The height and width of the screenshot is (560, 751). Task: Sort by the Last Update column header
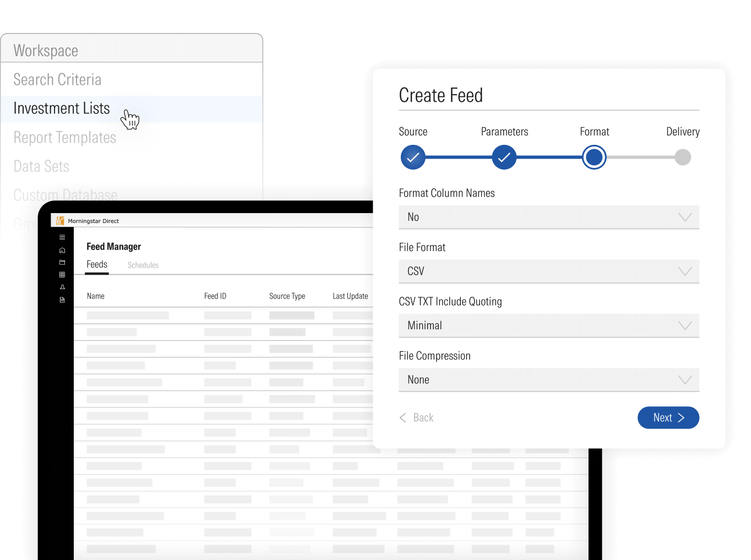[x=350, y=296]
